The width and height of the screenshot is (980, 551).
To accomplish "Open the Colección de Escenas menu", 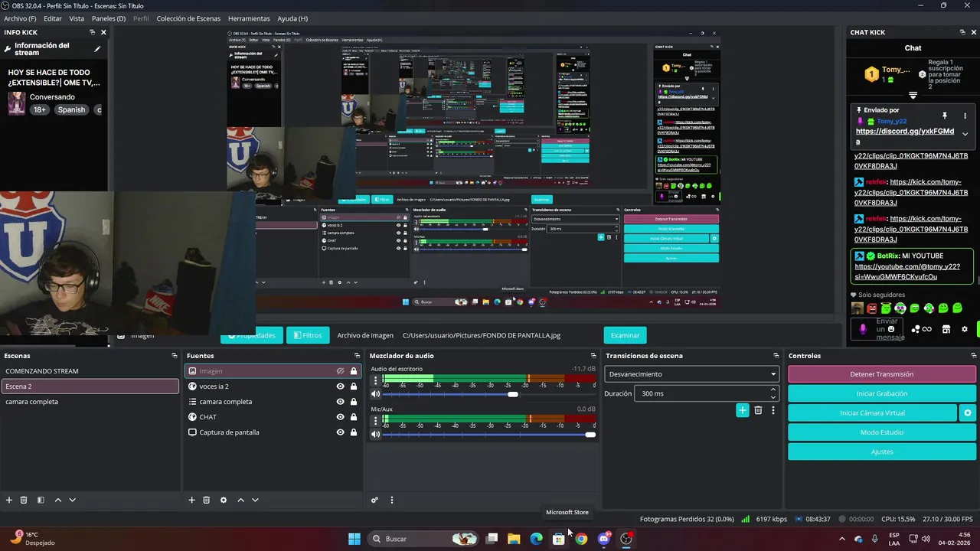I will click(x=188, y=18).
